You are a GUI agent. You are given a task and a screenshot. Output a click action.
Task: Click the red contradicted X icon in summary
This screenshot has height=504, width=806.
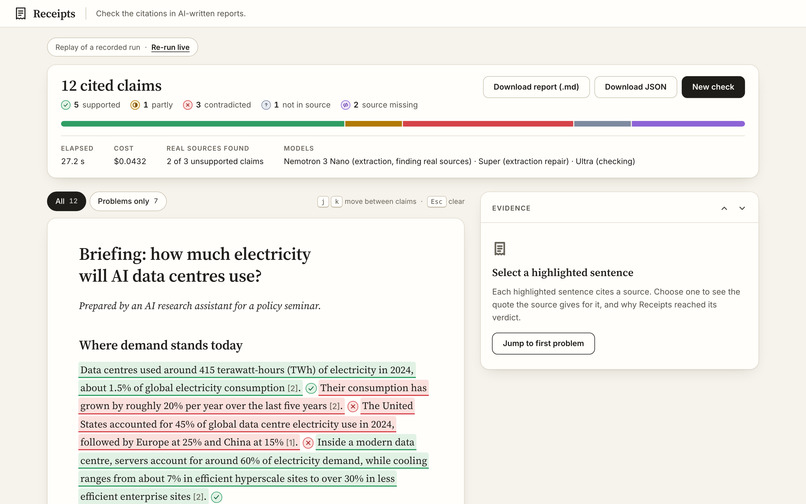188,105
